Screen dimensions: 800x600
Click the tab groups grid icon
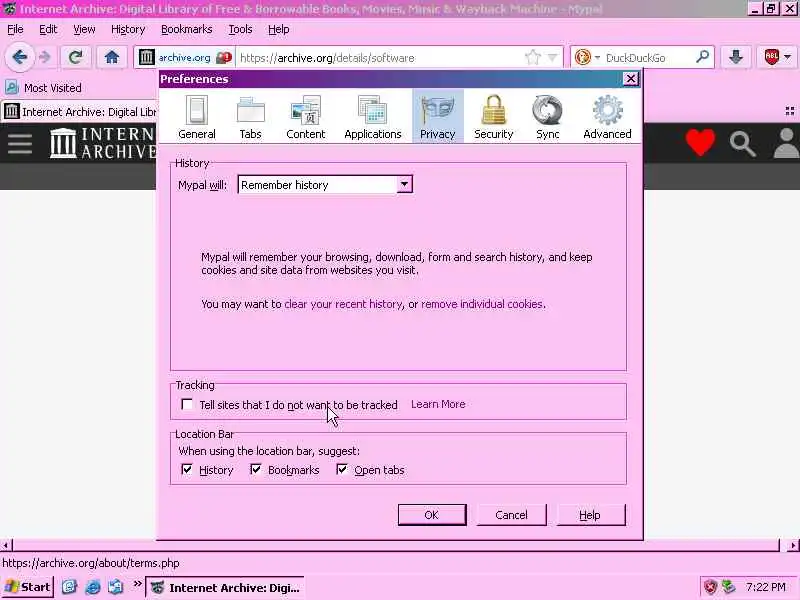[790, 111]
